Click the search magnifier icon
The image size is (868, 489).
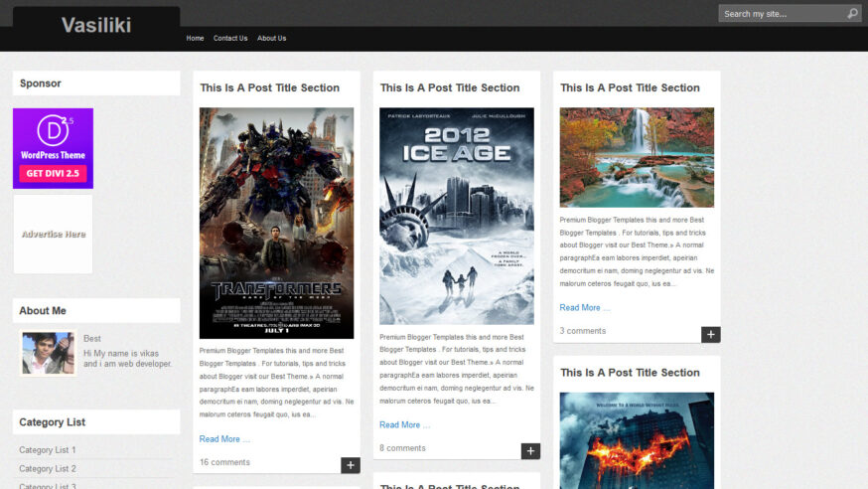click(852, 13)
